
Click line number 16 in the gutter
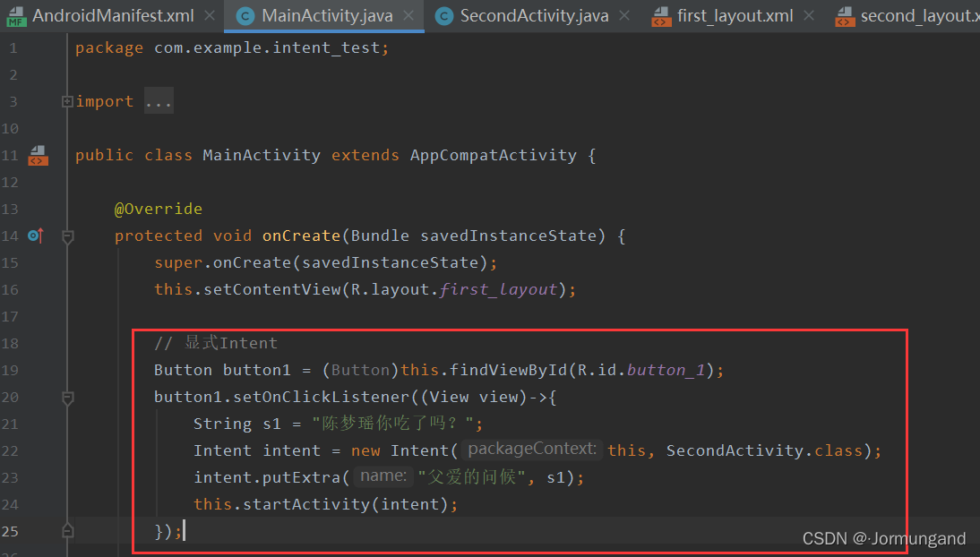pos(9,289)
